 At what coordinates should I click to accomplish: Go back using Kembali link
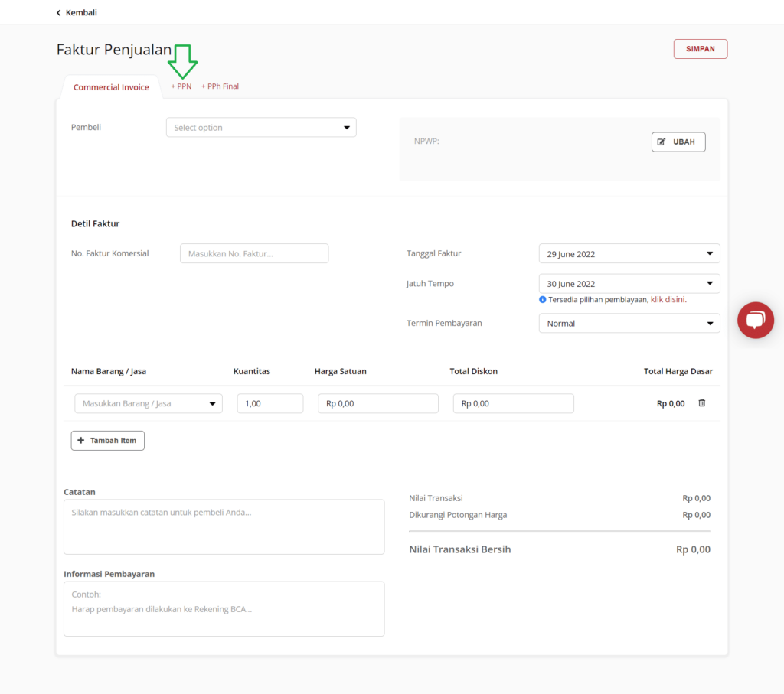pyautogui.click(x=77, y=12)
